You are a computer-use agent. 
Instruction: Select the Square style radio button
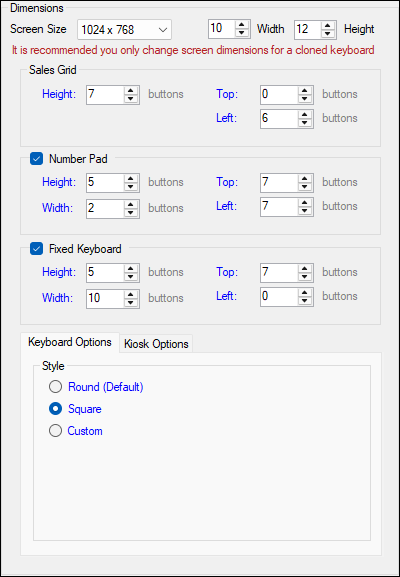(55, 409)
